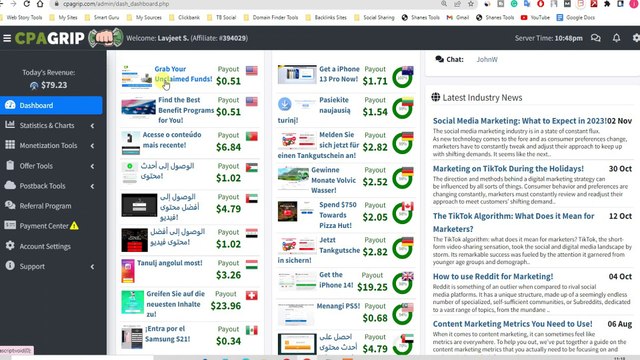Expand Monetization Tools submenu arrow

[92, 146]
